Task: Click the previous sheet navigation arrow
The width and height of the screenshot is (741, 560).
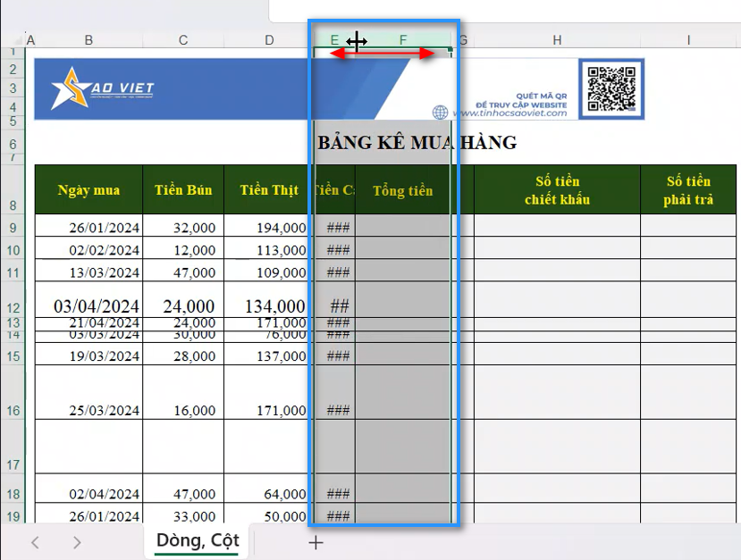Action: tap(36, 542)
